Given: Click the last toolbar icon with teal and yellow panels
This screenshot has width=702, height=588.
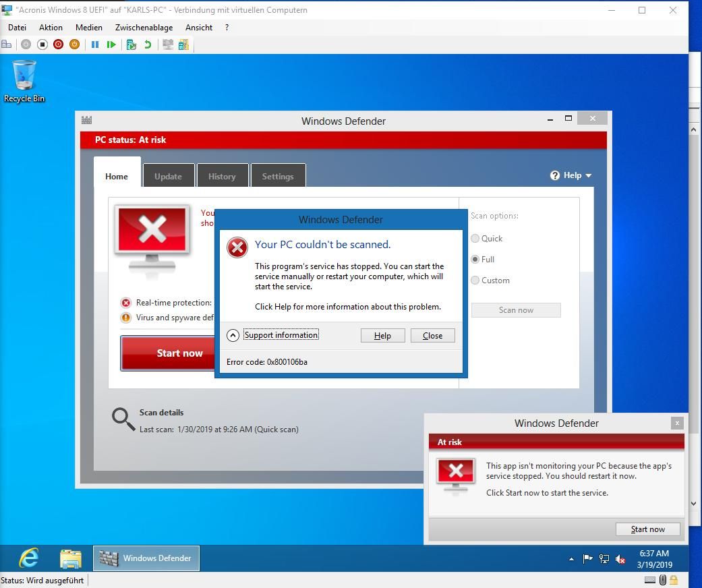Looking at the screenshot, I should coord(183,45).
